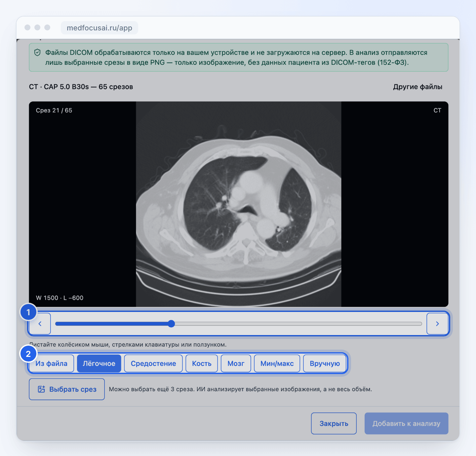Go to the next slice with right chevron

click(437, 324)
